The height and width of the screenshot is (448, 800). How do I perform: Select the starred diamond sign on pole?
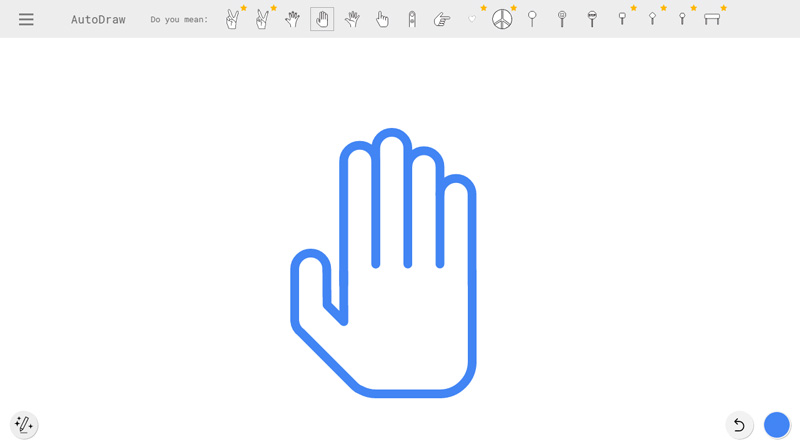click(652, 19)
